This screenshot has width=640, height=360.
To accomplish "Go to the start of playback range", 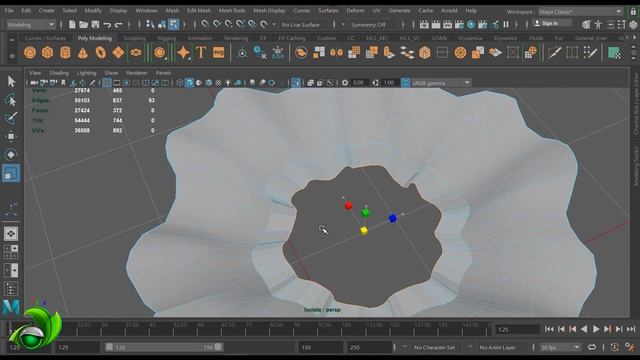I will (x=549, y=329).
